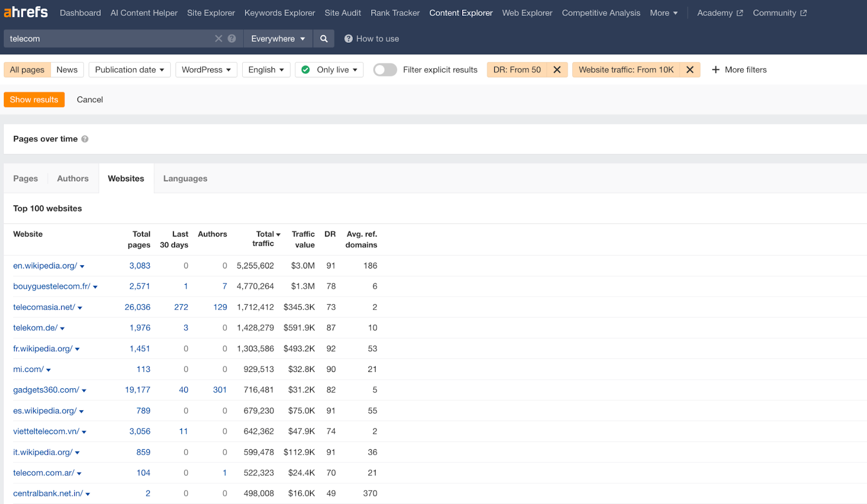Screen dimensions: 867x504
Task: Click the Cancel button
Action: (90, 100)
